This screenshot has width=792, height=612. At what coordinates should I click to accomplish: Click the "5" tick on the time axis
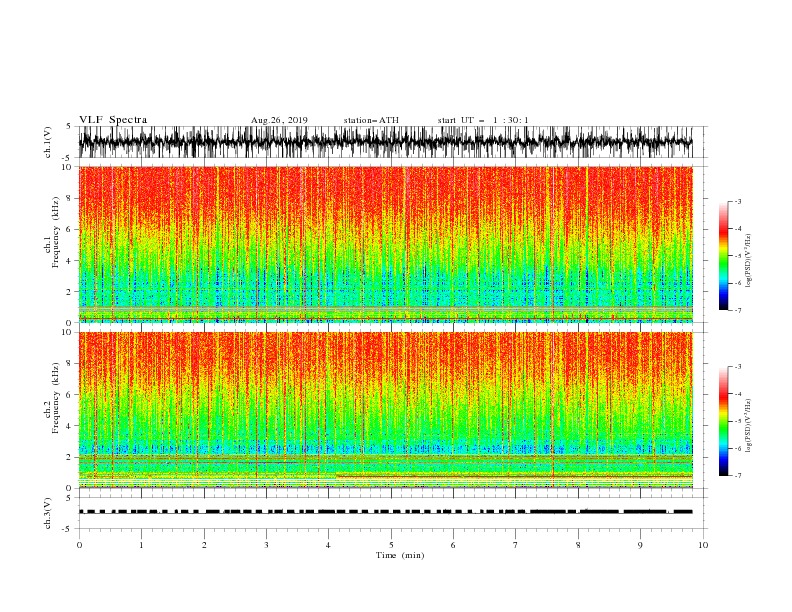click(x=391, y=545)
